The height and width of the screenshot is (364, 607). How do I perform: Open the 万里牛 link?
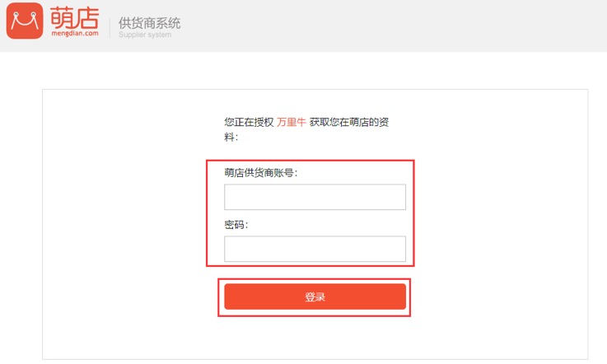(x=291, y=122)
